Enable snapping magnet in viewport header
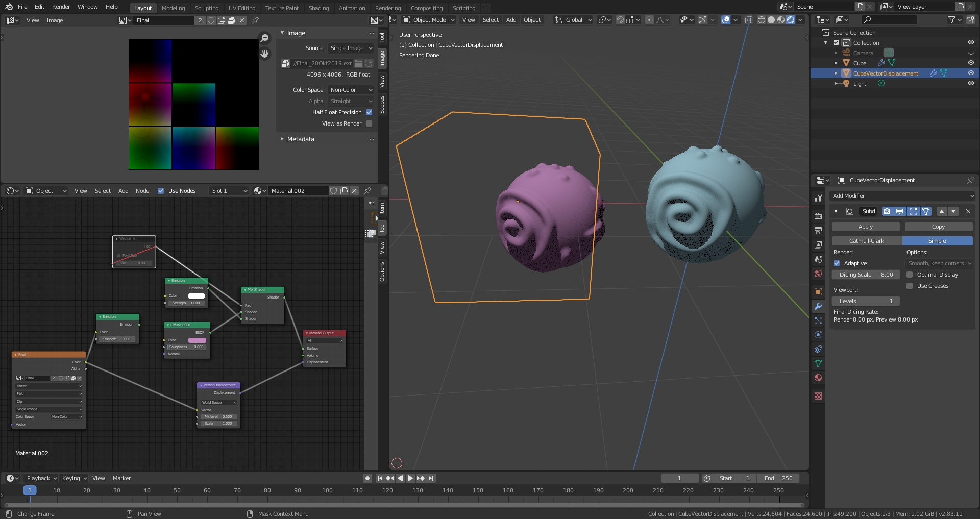 point(620,20)
